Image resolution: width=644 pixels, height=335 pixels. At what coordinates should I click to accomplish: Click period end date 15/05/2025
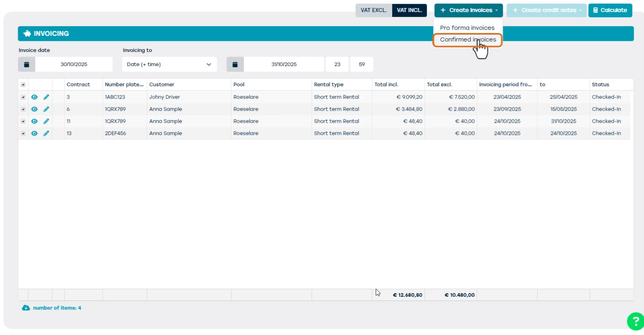[x=564, y=109]
